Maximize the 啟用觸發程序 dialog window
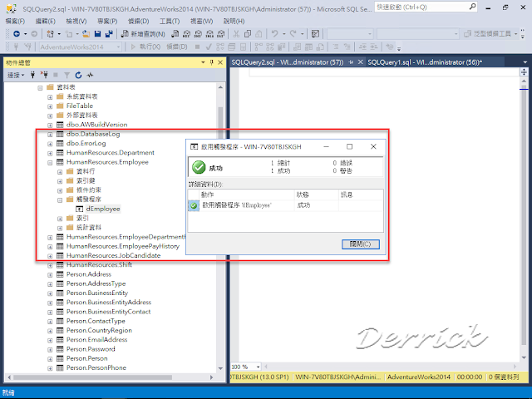Screen dimensions: 532x399 coord(349,146)
